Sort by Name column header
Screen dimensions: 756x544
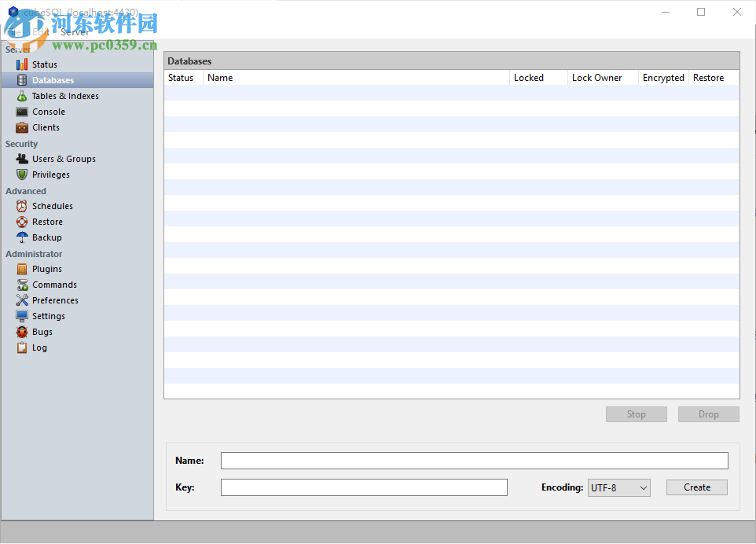(x=356, y=78)
